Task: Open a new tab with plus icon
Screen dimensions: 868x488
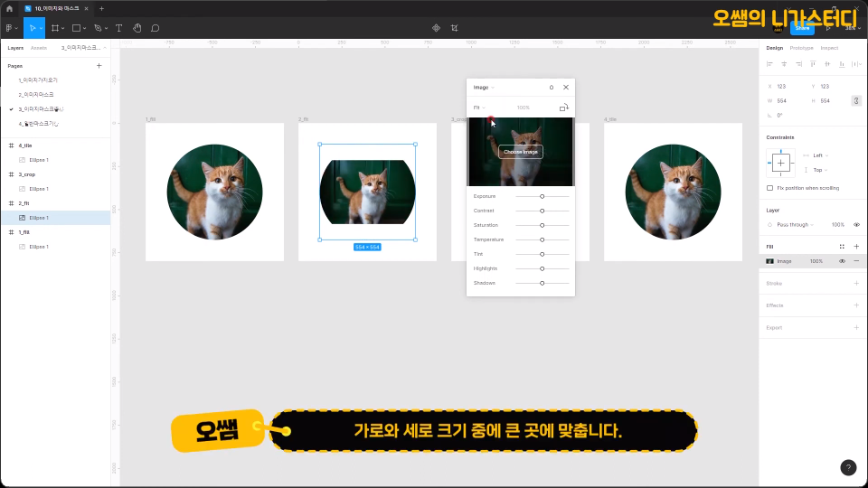Action: pos(101,8)
